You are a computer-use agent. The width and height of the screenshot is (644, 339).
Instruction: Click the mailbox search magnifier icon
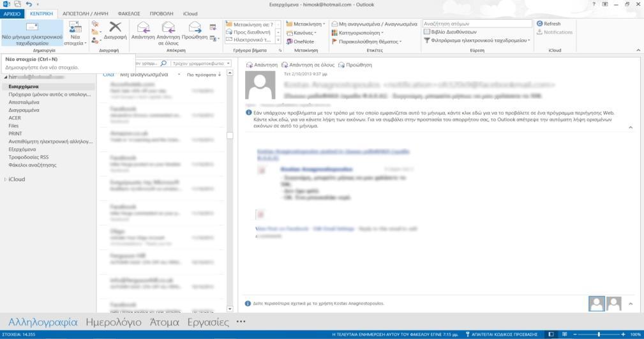point(163,63)
